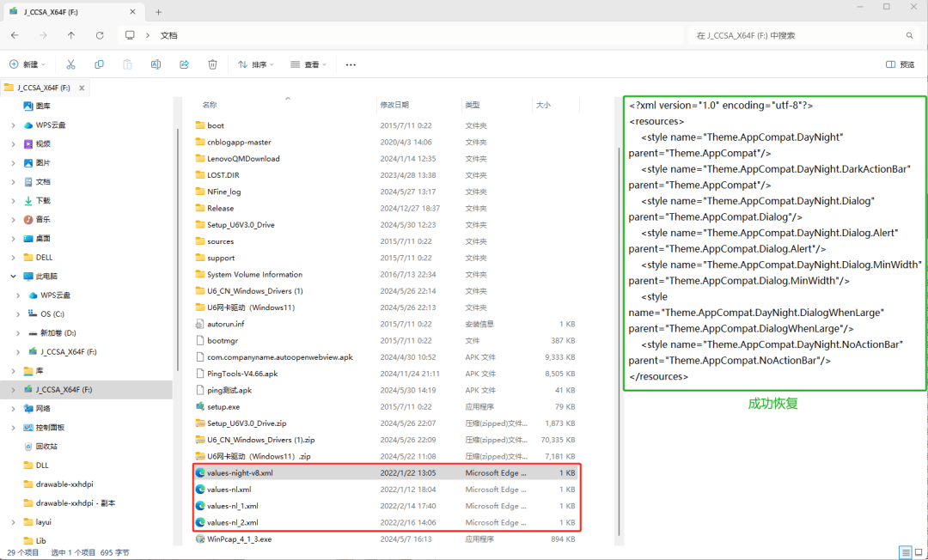Open the three-dot more options menu
This screenshot has height=560, width=928.
(x=351, y=64)
